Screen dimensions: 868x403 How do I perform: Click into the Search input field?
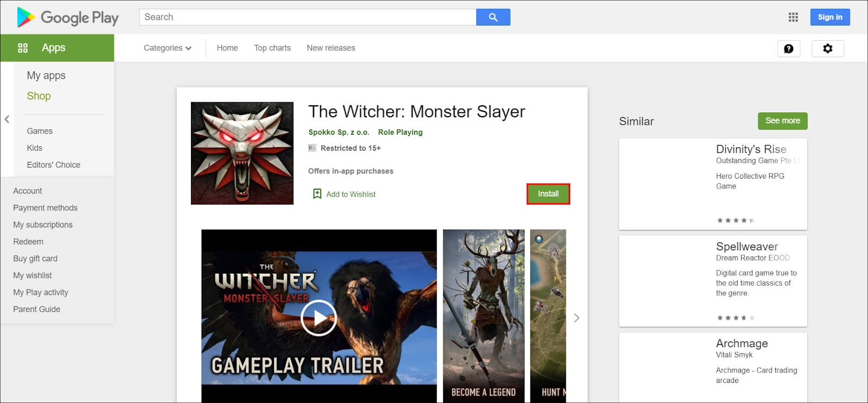click(308, 17)
